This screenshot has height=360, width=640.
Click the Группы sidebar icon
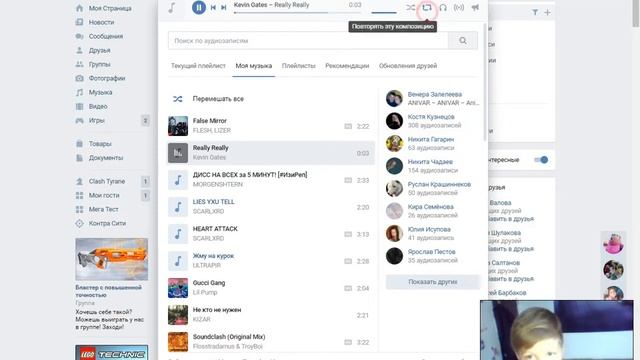point(80,64)
